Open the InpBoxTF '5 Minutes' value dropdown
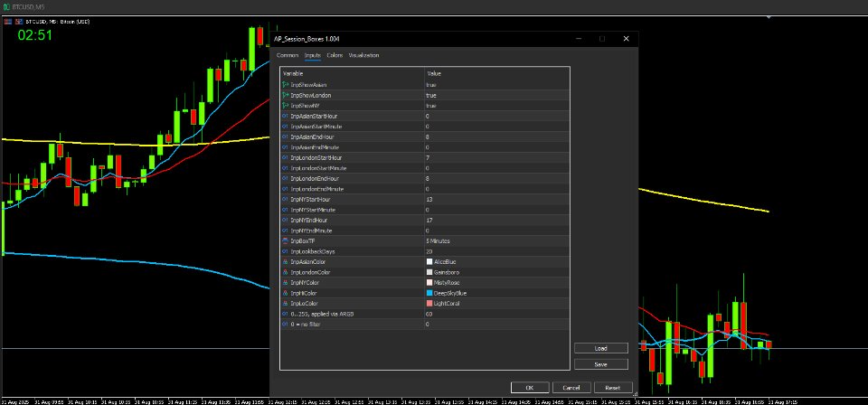This screenshot has width=868, height=405. 439,241
